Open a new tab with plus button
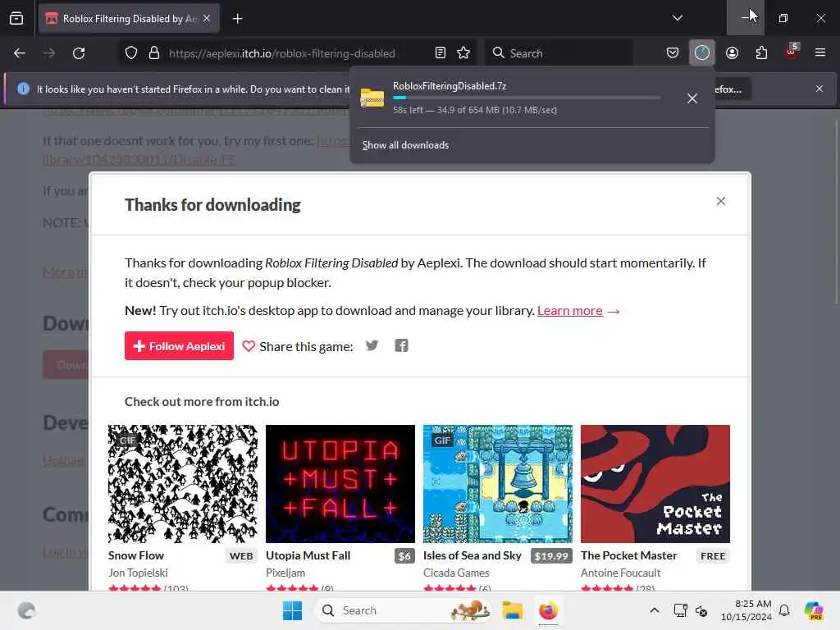Image resolution: width=840 pixels, height=630 pixels. [237, 19]
